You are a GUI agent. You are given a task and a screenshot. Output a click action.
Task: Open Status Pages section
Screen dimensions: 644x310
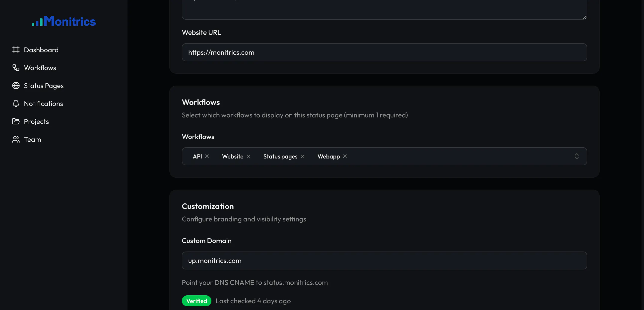[44, 86]
